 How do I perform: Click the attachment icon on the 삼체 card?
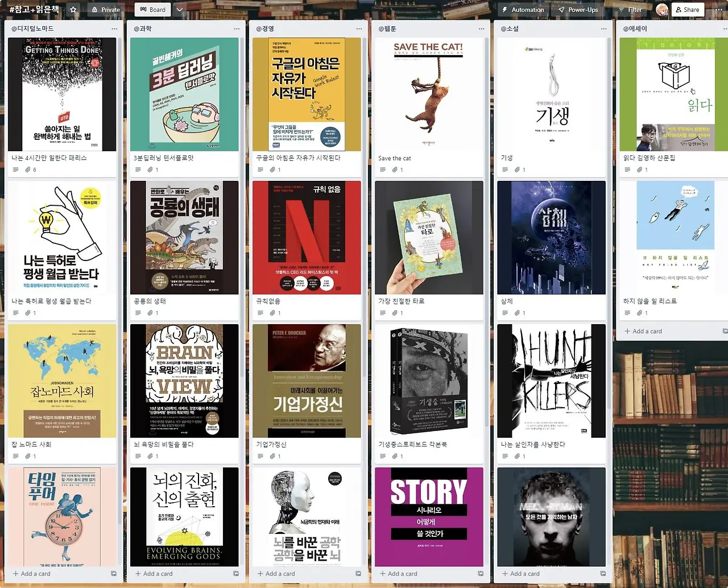click(516, 313)
